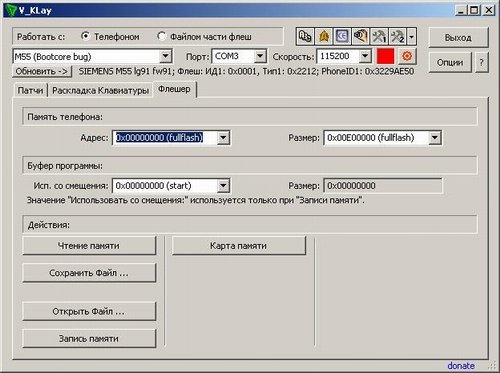Click the Чтение памяти button

click(x=89, y=246)
